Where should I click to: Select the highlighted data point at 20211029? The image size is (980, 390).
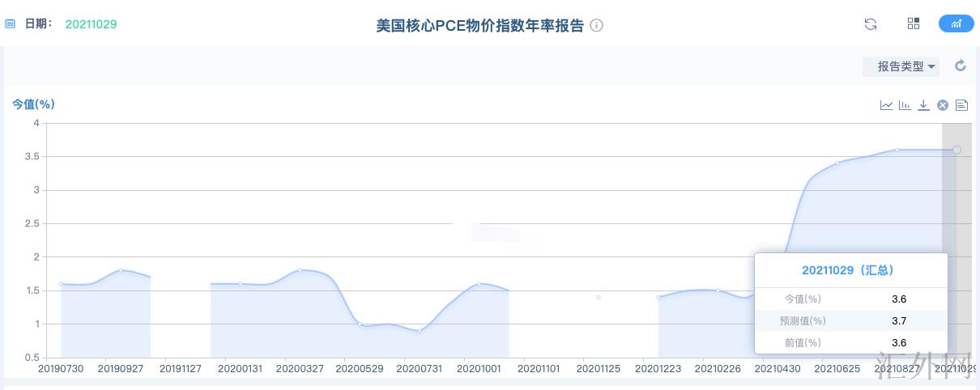click(x=957, y=150)
